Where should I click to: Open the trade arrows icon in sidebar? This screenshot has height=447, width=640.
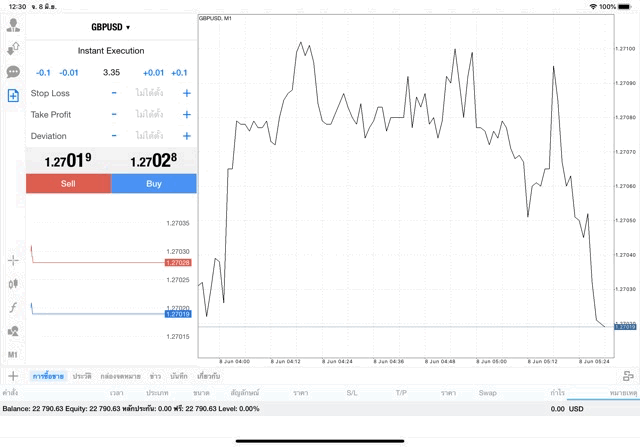coord(13,49)
